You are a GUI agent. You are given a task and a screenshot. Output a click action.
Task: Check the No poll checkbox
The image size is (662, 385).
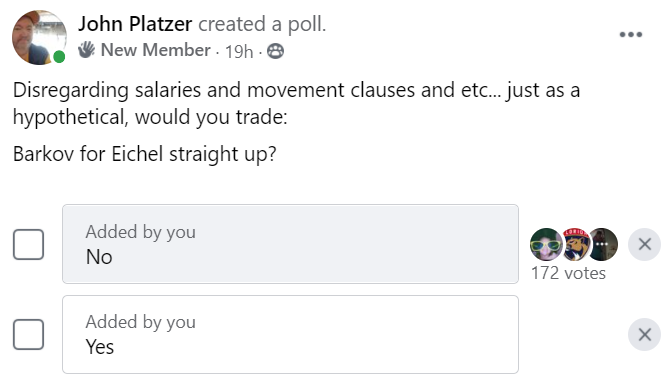[x=28, y=244]
